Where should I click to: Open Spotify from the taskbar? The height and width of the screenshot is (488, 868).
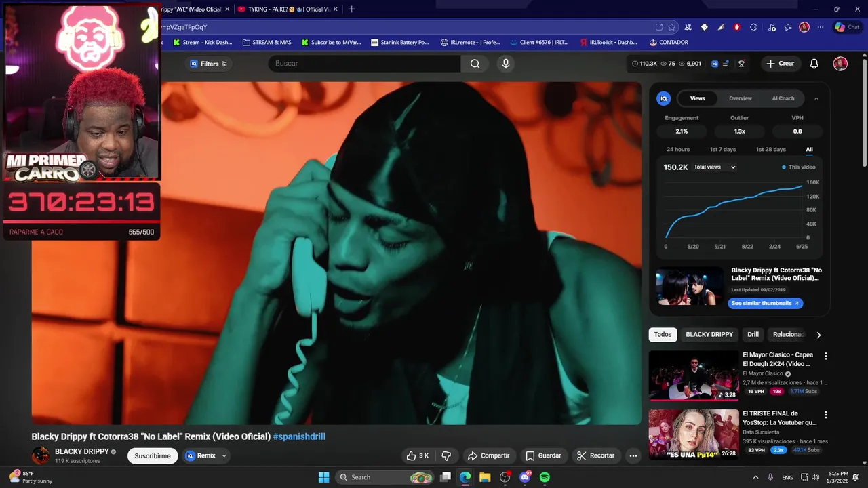click(545, 477)
